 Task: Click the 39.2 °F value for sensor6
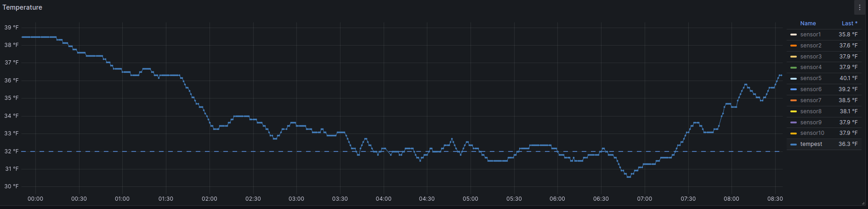coord(848,89)
